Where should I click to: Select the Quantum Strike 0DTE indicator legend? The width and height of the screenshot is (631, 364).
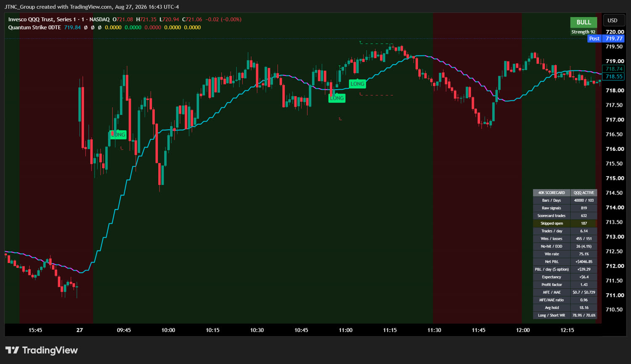coord(34,27)
